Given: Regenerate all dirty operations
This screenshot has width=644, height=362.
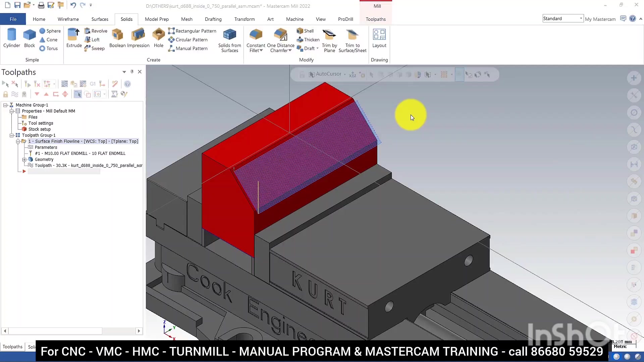Looking at the screenshot, I should (37, 84).
